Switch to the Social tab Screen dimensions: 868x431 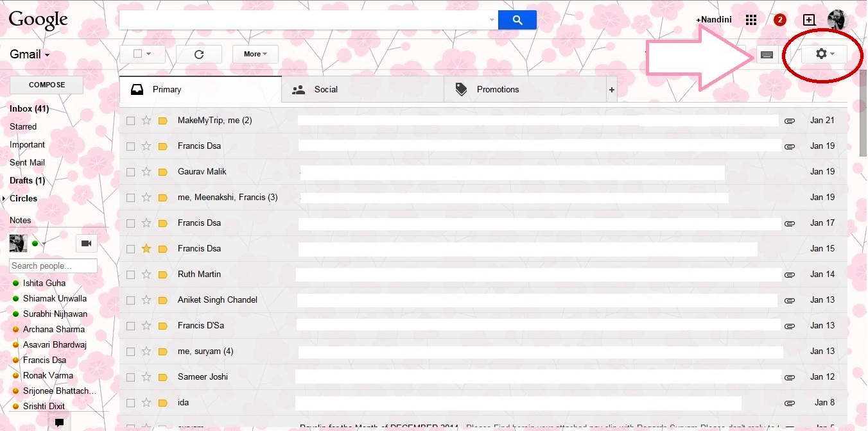pyautogui.click(x=326, y=89)
